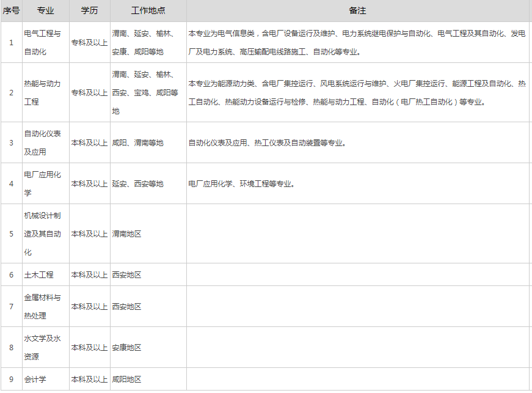This screenshot has width=532, height=393.
Task: Click 本科及以上 in the 机械设计 row
Action: pyautogui.click(x=90, y=234)
